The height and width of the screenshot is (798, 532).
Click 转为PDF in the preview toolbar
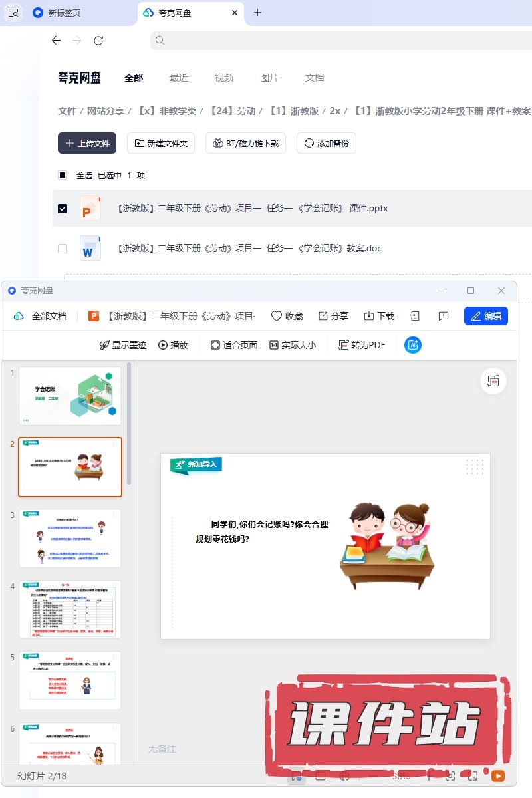[x=362, y=345]
